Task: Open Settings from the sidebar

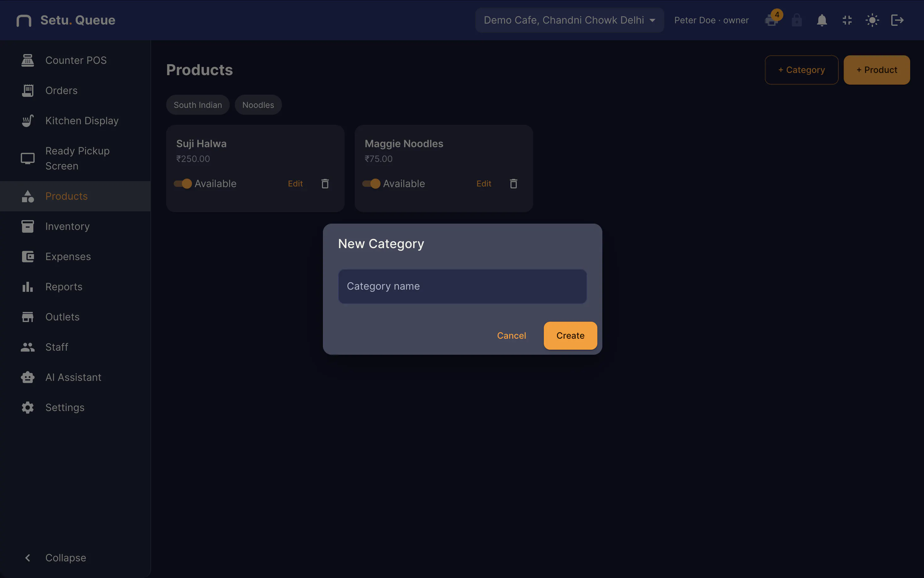Action: [x=75, y=408]
